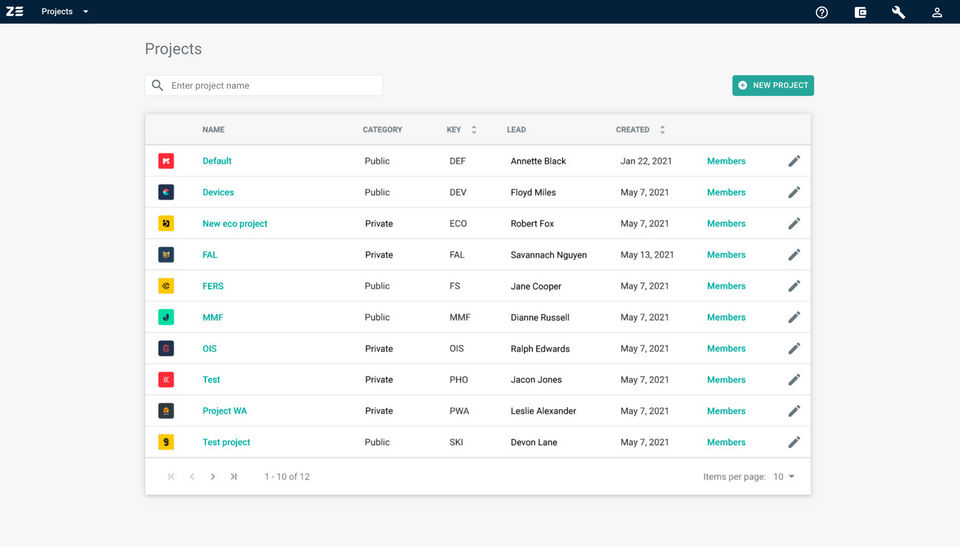Click the MMF project green avatar
This screenshot has width=960, height=547.
(166, 317)
